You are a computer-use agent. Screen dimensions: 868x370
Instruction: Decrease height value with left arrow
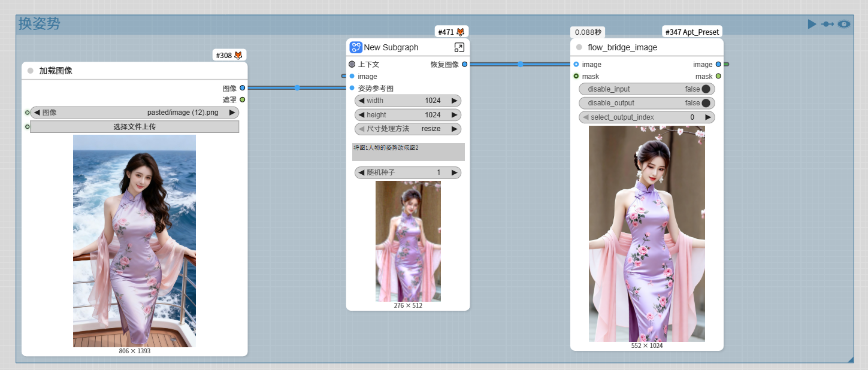(x=361, y=115)
